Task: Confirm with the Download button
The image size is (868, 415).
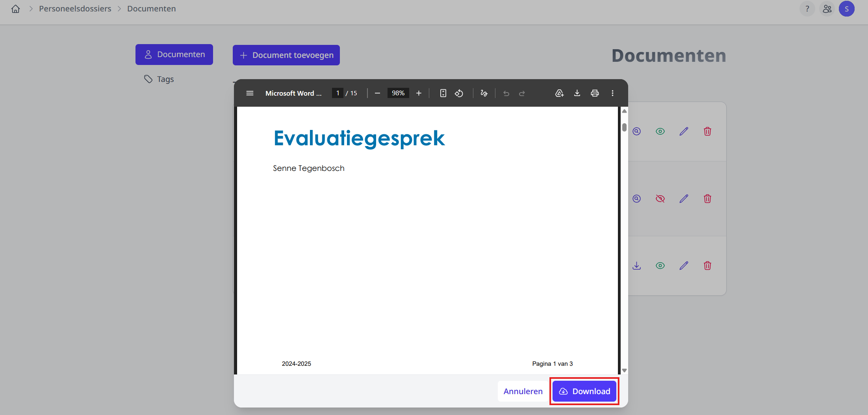Action: coord(584,391)
